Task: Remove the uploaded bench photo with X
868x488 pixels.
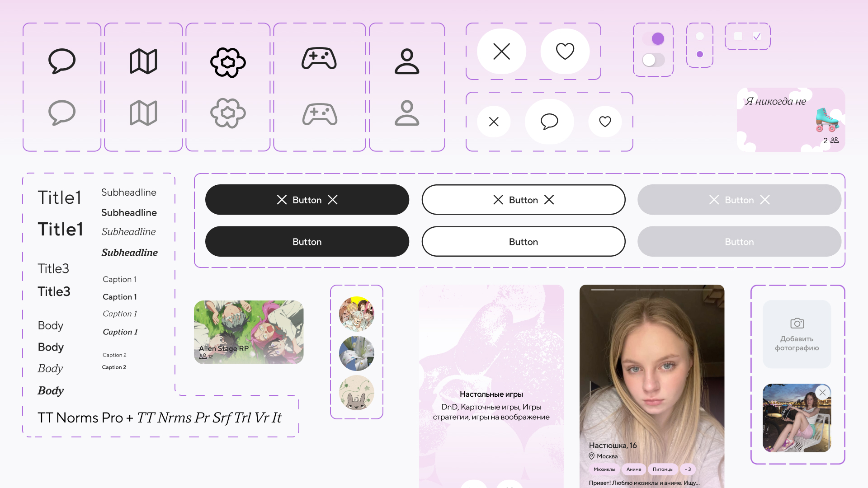Action: click(x=822, y=393)
